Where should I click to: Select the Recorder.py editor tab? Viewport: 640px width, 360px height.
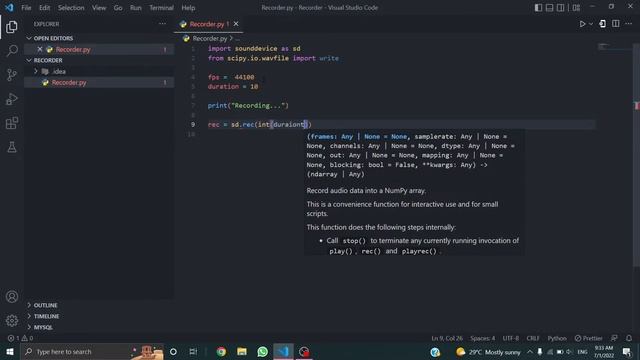(209, 24)
